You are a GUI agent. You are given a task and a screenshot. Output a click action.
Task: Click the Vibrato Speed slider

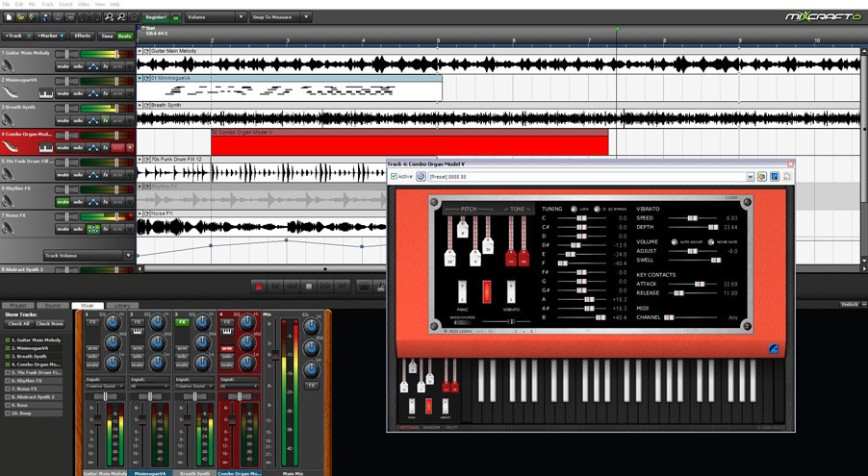694,218
